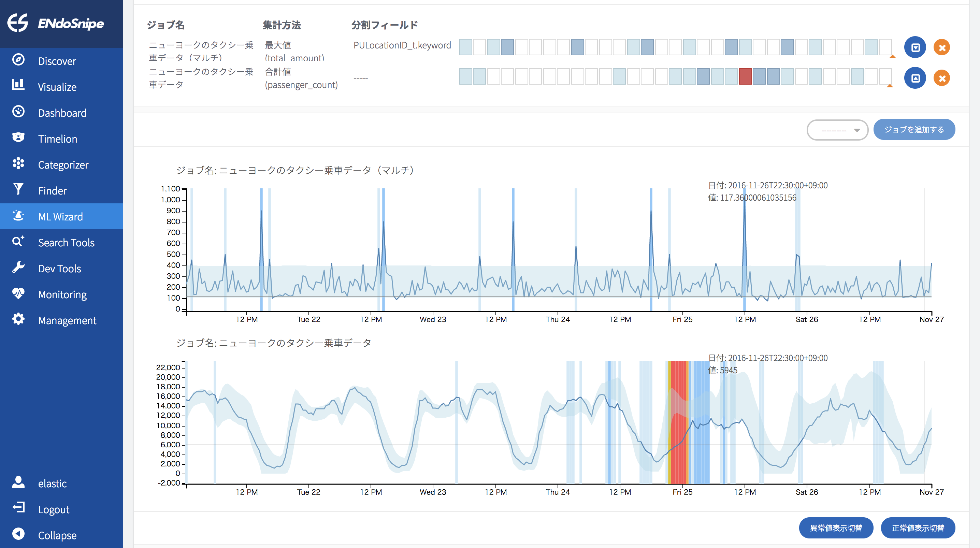The height and width of the screenshot is (548, 980).
Task: Go to Discover menu item
Action: pos(57,61)
